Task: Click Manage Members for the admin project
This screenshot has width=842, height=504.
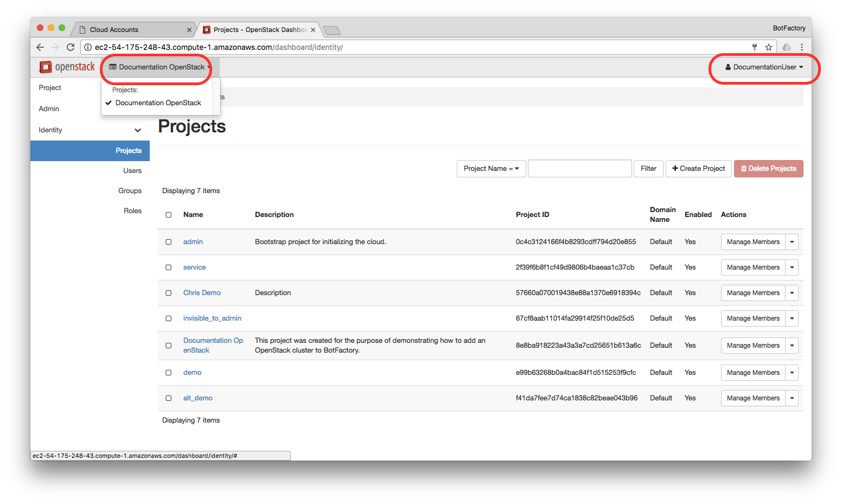Action: (x=753, y=242)
